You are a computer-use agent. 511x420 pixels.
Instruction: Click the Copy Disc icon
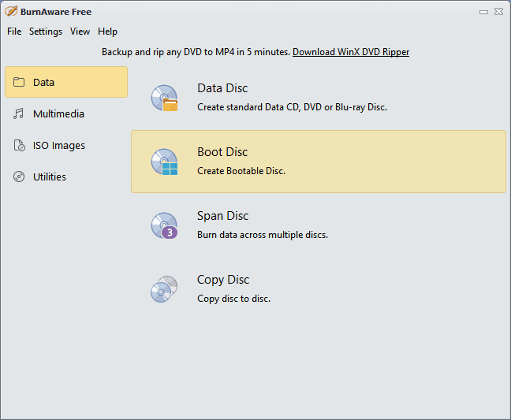(x=165, y=289)
